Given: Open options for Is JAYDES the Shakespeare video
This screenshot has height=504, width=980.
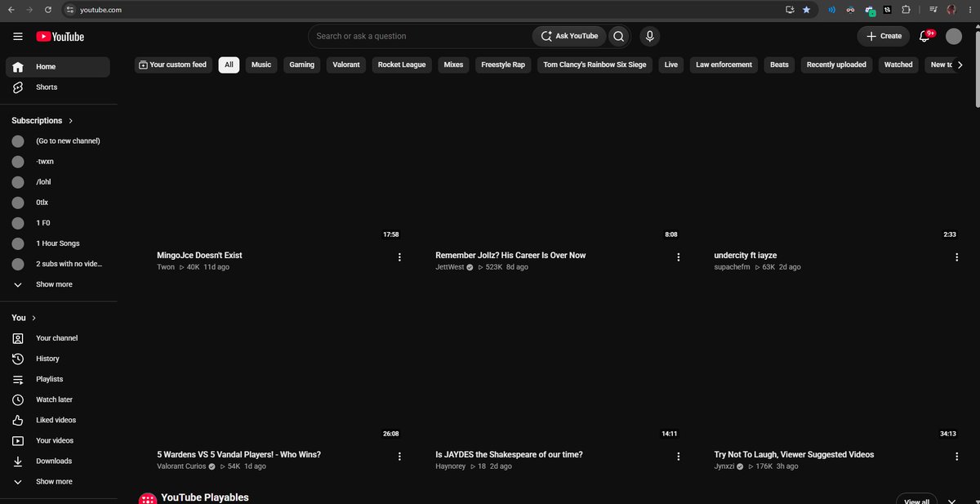Looking at the screenshot, I should point(678,457).
